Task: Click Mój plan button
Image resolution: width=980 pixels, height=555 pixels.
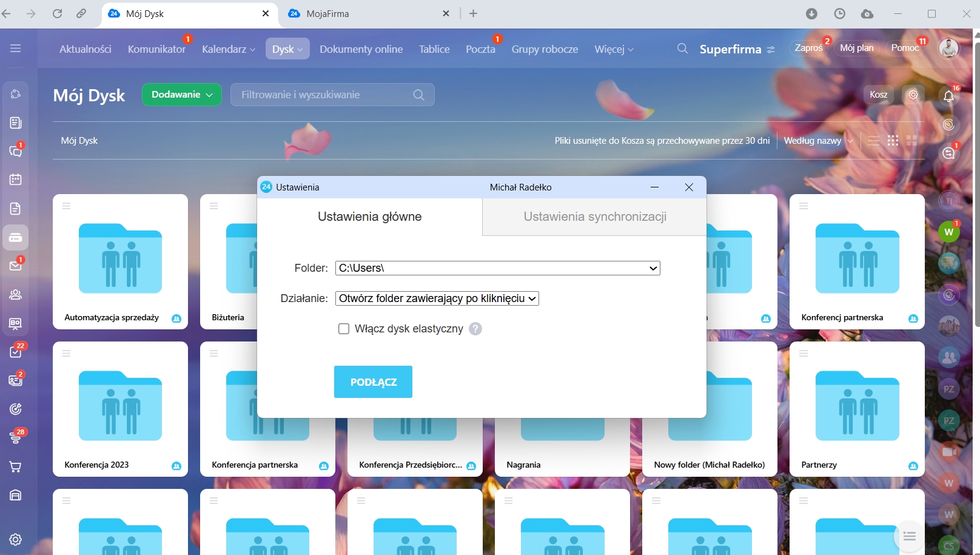Action: point(856,48)
